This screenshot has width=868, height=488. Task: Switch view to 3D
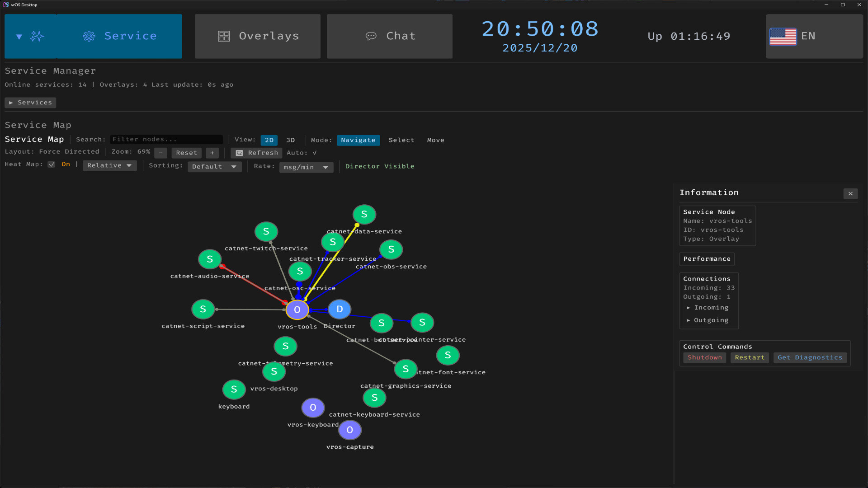pyautogui.click(x=291, y=140)
